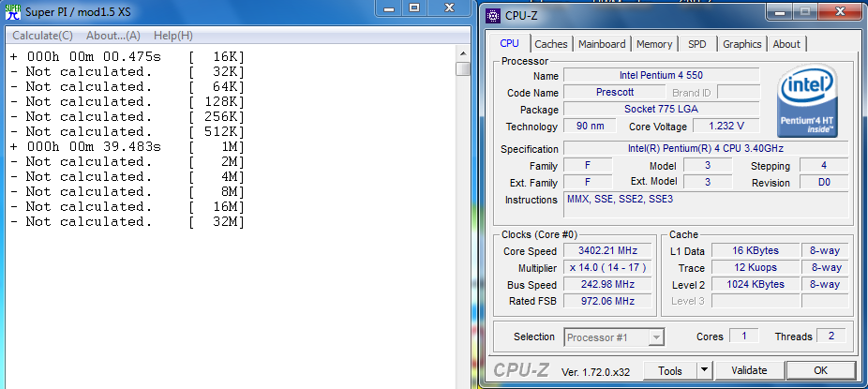Click the Technology value 90 nm
Screen dimensions: 868x389
(x=589, y=126)
